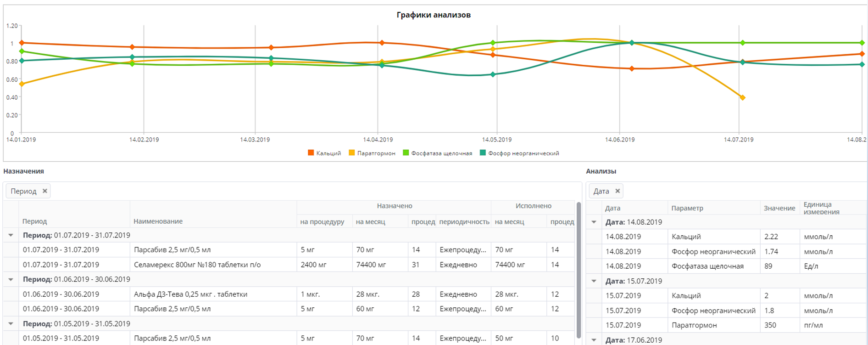Image resolution: width=868 pixels, height=345 pixels.
Task: Click the Период column header
Action: (35, 221)
